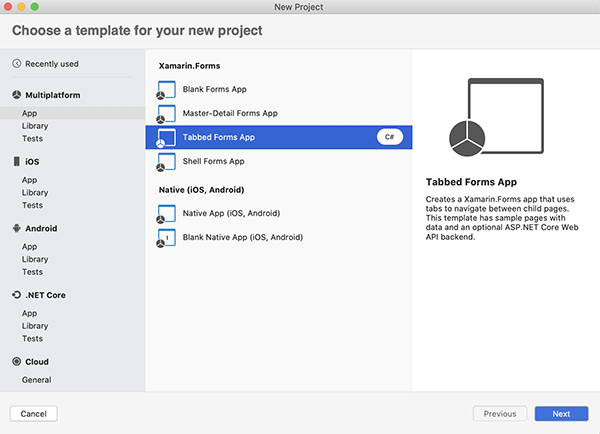This screenshot has height=434, width=600.
Task: Select the Tabbed Forms App template row
Action: click(279, 137)
